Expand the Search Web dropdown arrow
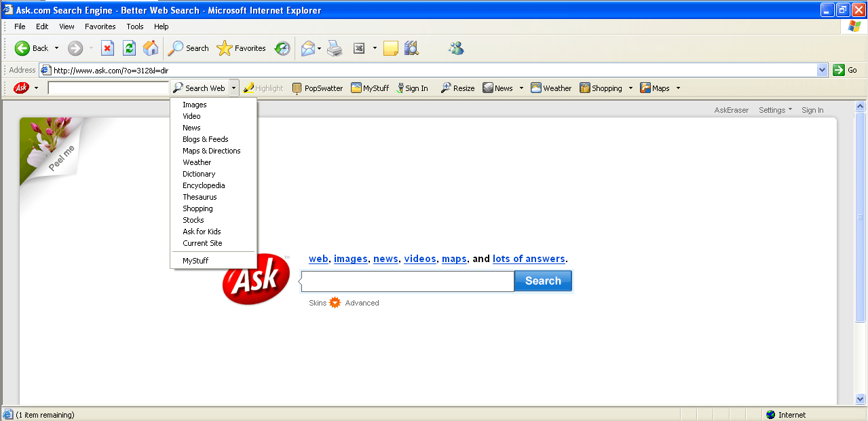Image resolution: width=868 pixels, height=421 pixels. pos(233,88)
